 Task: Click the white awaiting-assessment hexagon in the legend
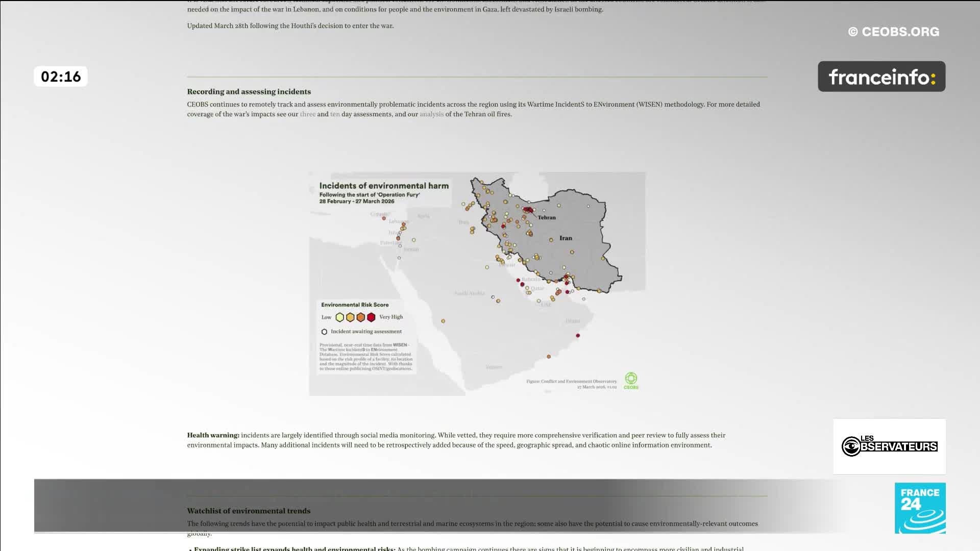click(324, 332)
